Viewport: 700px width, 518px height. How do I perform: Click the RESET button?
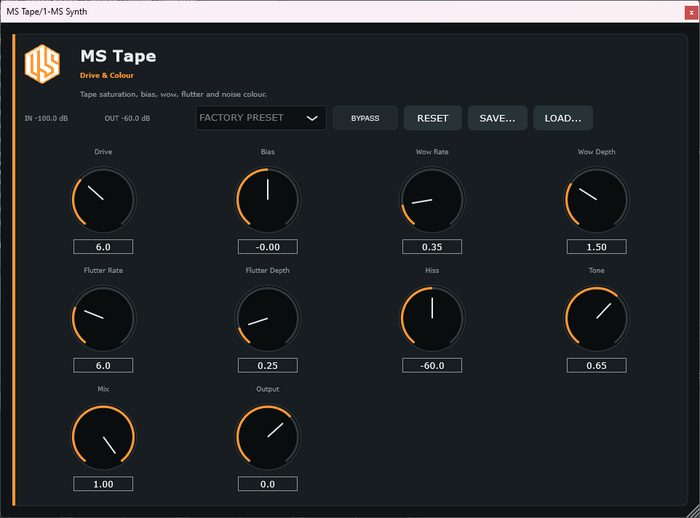[433, 118]
